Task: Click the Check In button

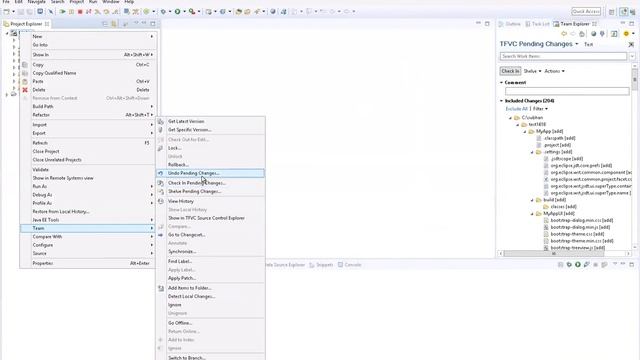Action: [511, 71]
